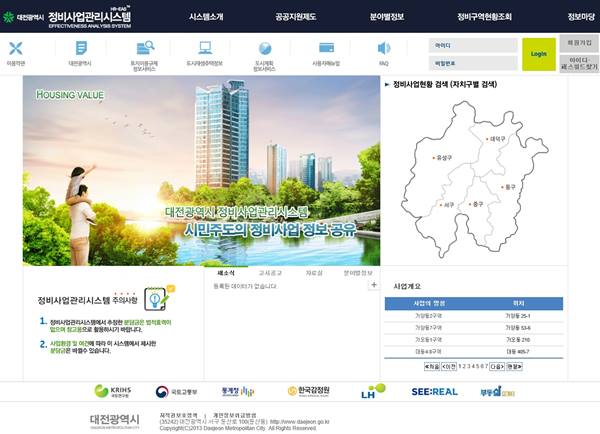Click the 회원가입 sign-up button
This screenshot has width=600, height=434.
pyautogui.click(x=579, y=45)
